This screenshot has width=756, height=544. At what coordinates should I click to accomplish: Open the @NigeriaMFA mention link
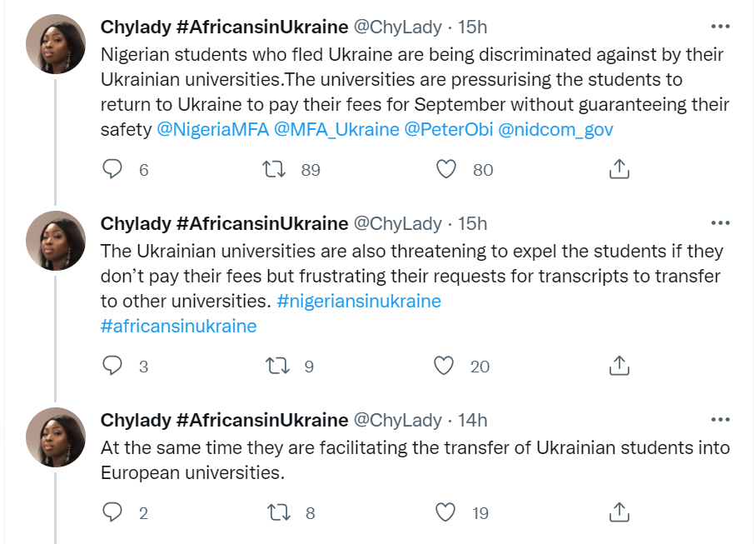pyautogui.click(x=209, y=130)
